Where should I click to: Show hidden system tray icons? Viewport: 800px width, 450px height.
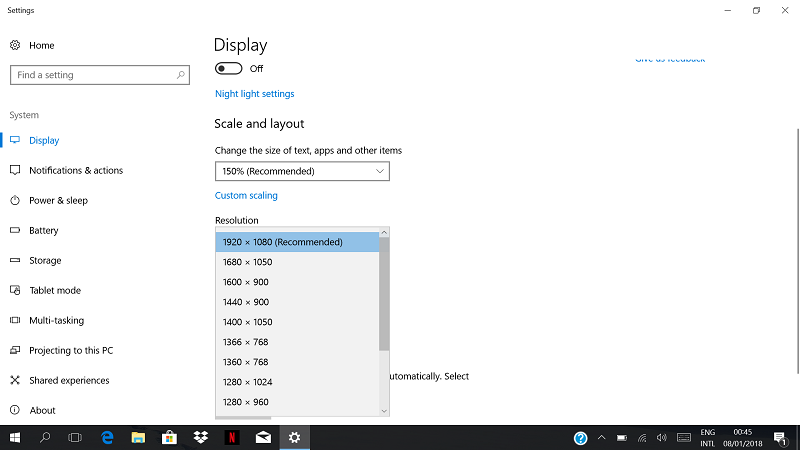(602, 438)
